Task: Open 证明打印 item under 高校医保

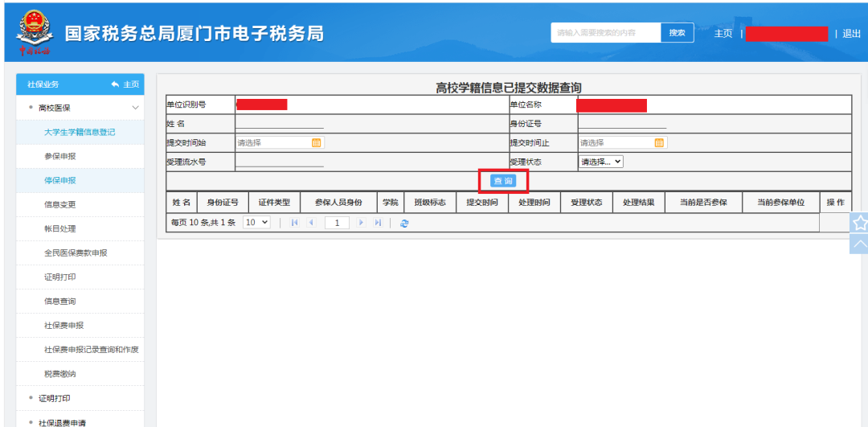Action: point(80,277)
